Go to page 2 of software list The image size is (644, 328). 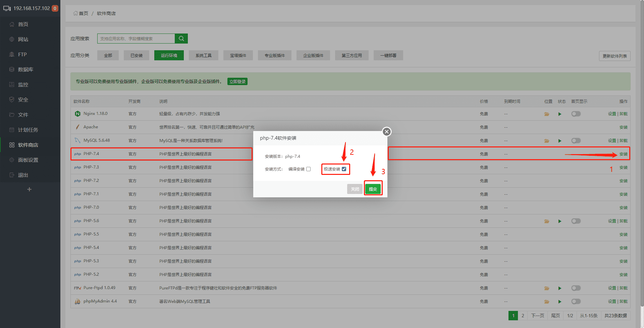(523, 316)
